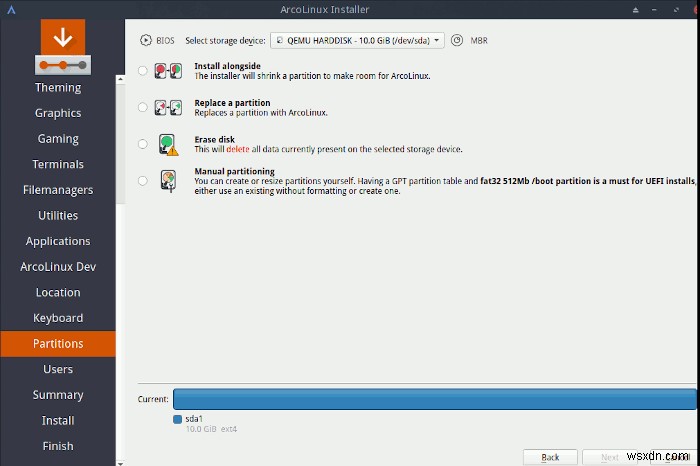Image resolution: width=700 pixels, height=466 pixels.
Task: Go to the Graphics step
Action: pos(58,113)
